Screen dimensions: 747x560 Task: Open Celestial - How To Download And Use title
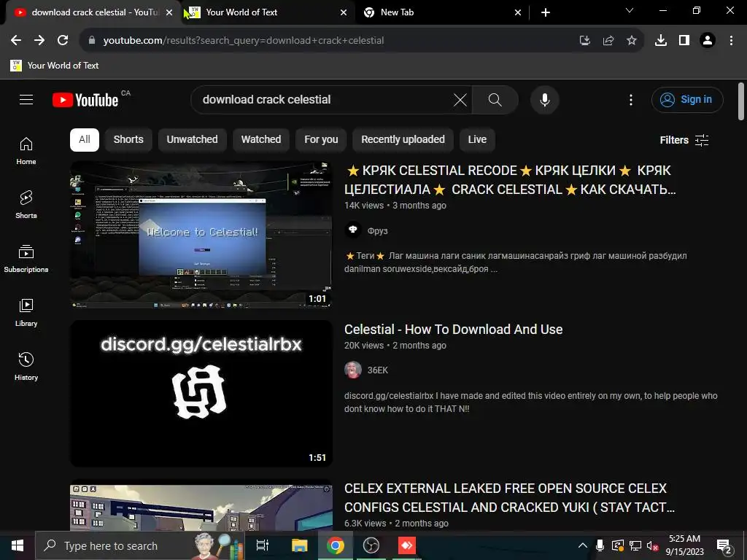(453, 330)
